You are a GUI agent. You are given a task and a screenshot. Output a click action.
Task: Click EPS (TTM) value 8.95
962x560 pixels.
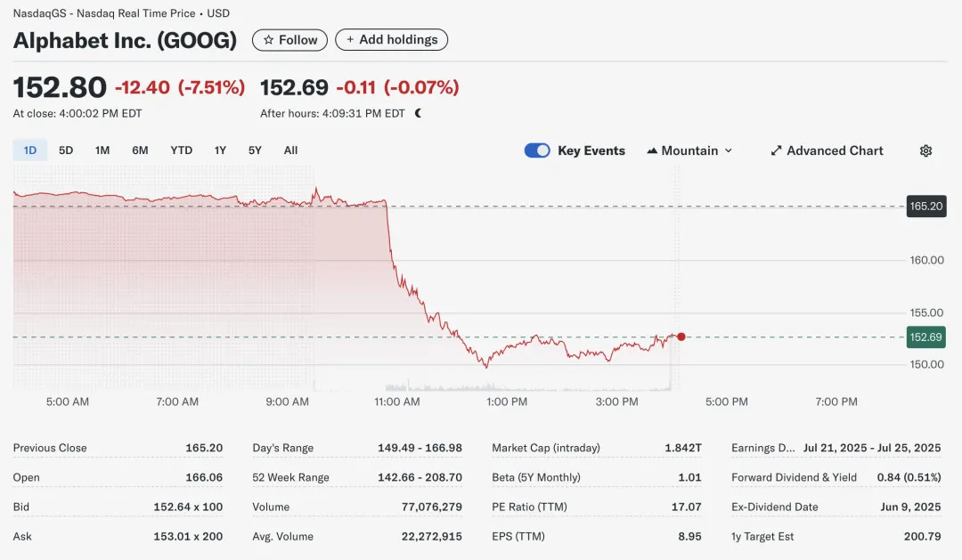(689, 536)
